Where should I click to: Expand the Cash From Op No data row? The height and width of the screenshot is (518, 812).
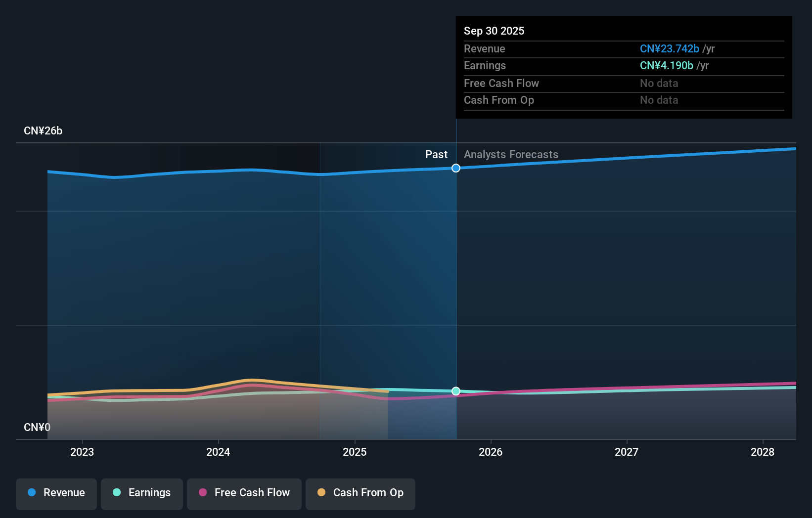tap(659, 100)
